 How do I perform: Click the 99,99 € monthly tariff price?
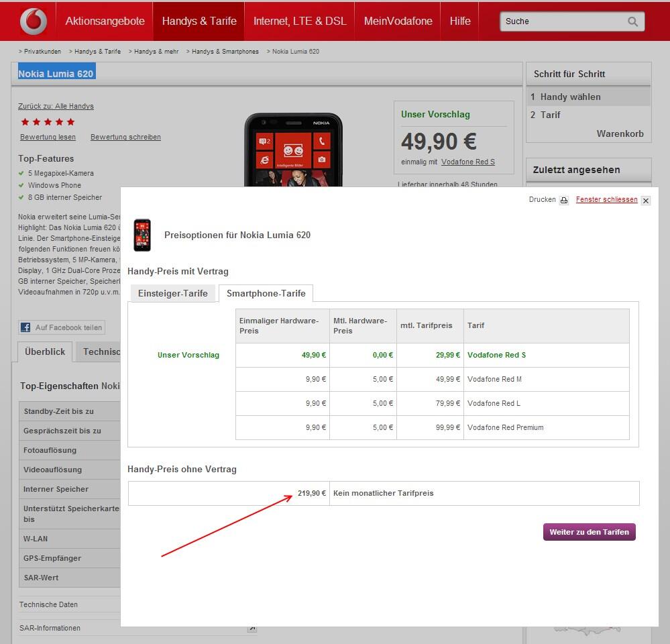[x=448, y=427]
